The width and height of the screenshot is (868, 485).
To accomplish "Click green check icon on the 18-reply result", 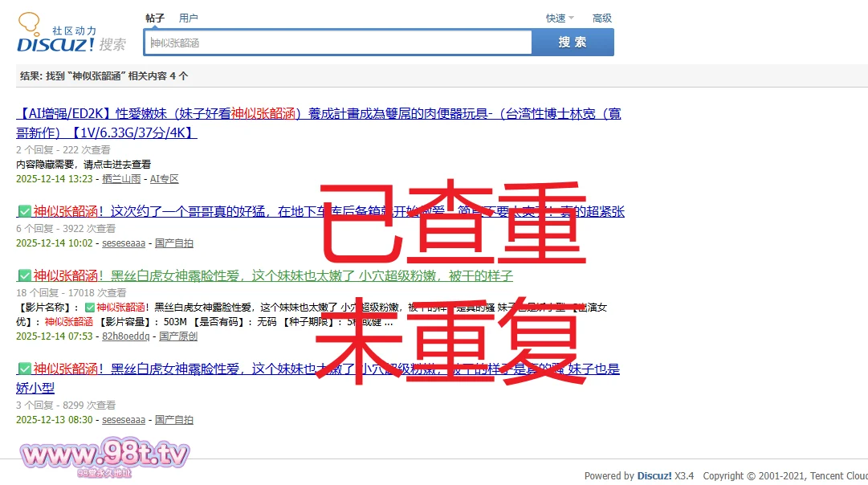I will (x=24, y=276).
